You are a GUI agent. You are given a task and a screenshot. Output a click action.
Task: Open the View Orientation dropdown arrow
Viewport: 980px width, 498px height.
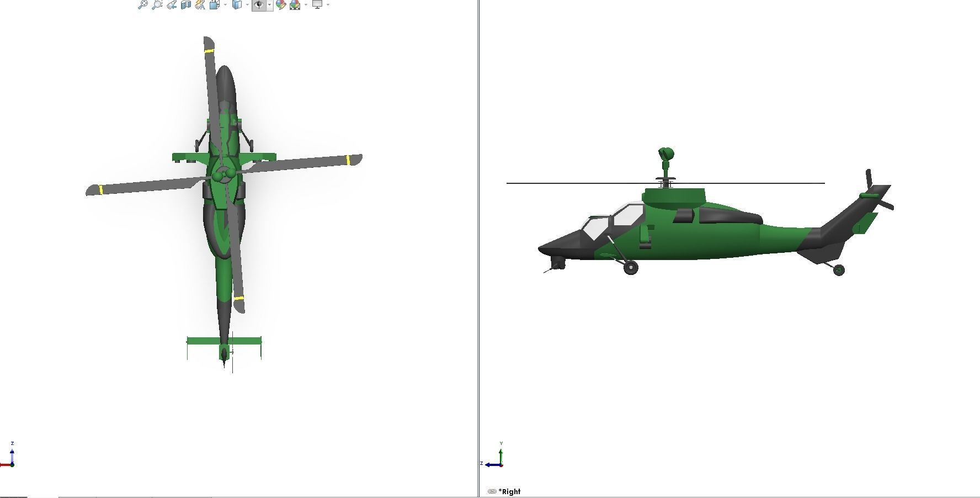[x=225, y=4]
